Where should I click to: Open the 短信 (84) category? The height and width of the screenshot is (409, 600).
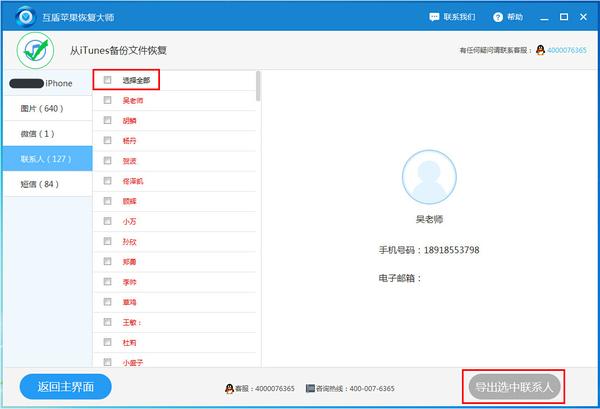click(47, 184)
